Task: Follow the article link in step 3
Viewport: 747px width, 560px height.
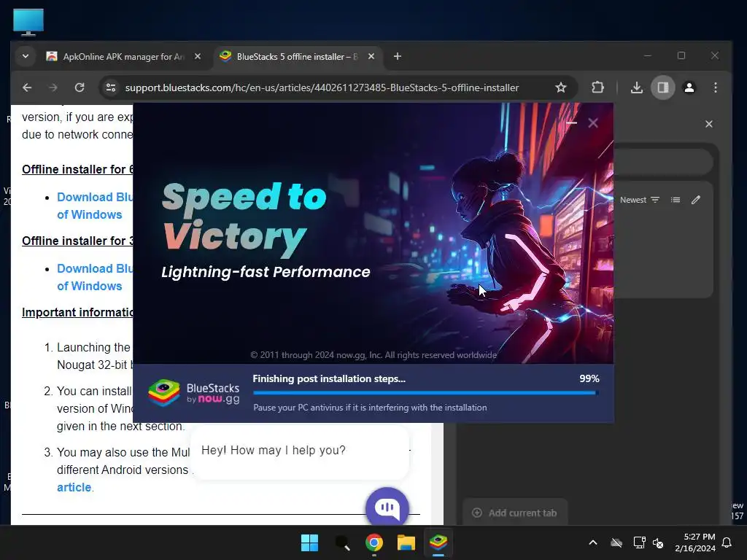Action: [x=74, y=487]
